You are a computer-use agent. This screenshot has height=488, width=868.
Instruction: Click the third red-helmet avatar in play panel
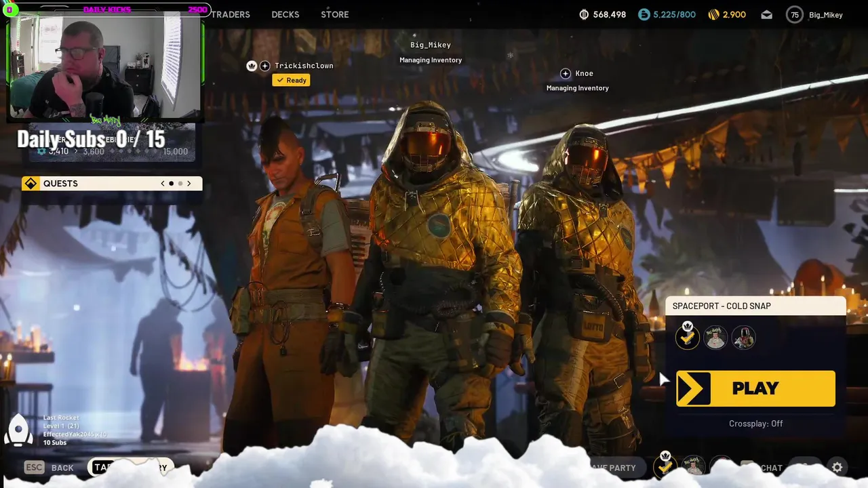pos(743,338)
